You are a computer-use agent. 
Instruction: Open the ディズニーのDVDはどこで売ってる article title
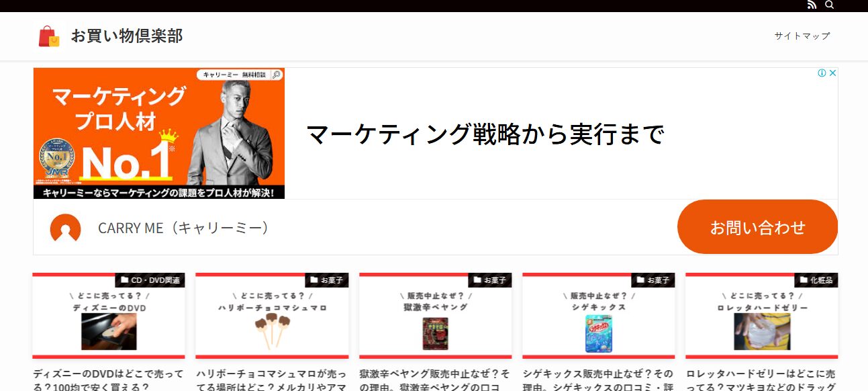[x=108, y=380]
